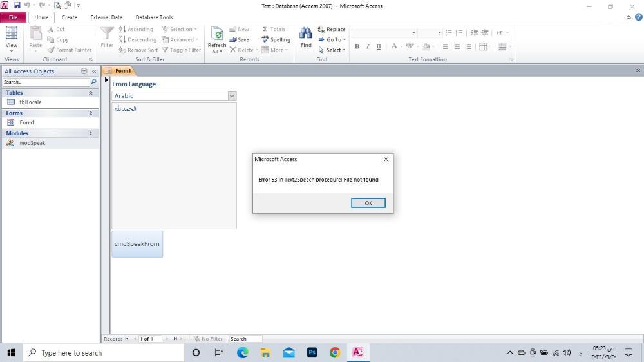This screenshot has width=644, height=362.
Task: Click the Filter funnel icon
Action: click(x=107, y=34)
